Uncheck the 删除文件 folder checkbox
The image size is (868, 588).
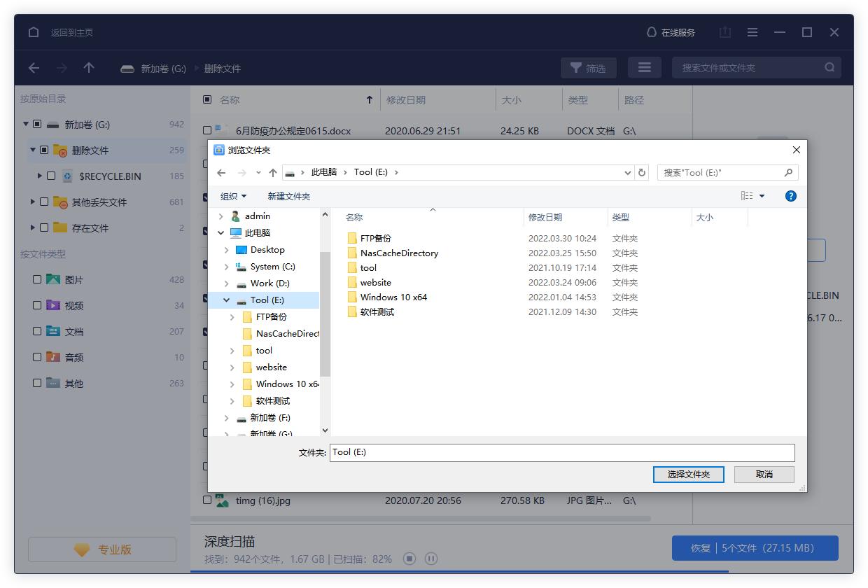(45, 150)
